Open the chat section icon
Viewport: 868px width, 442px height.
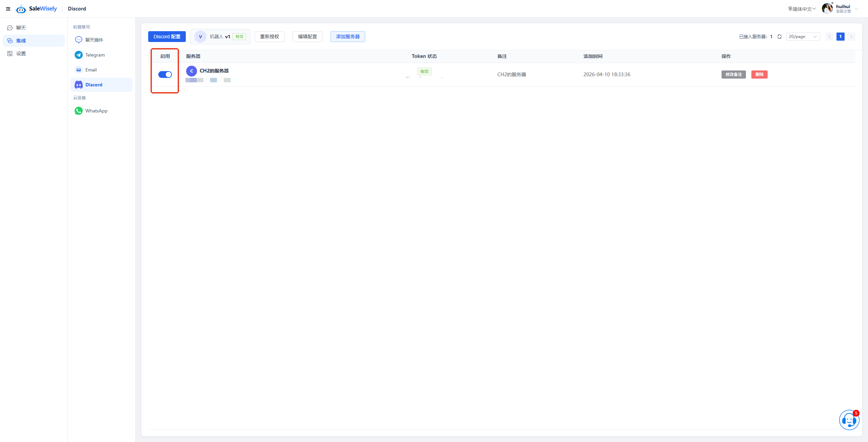tap(10, 28)
